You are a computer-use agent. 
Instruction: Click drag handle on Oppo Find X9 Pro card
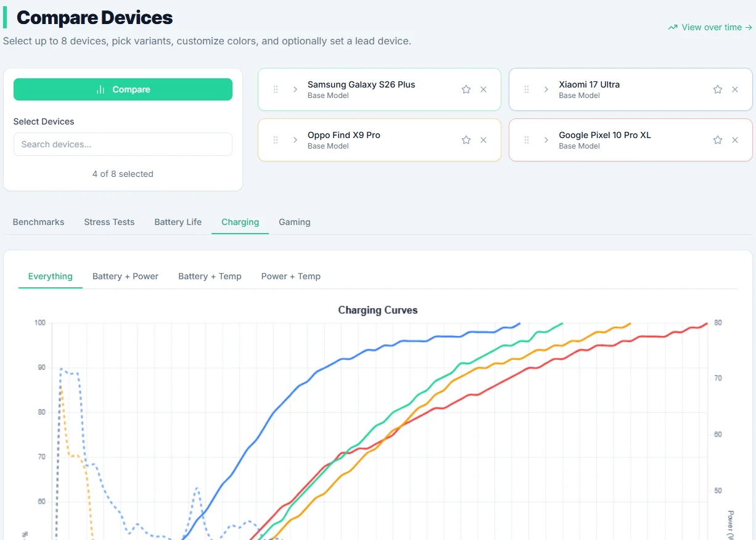click(x=276, y=140)
